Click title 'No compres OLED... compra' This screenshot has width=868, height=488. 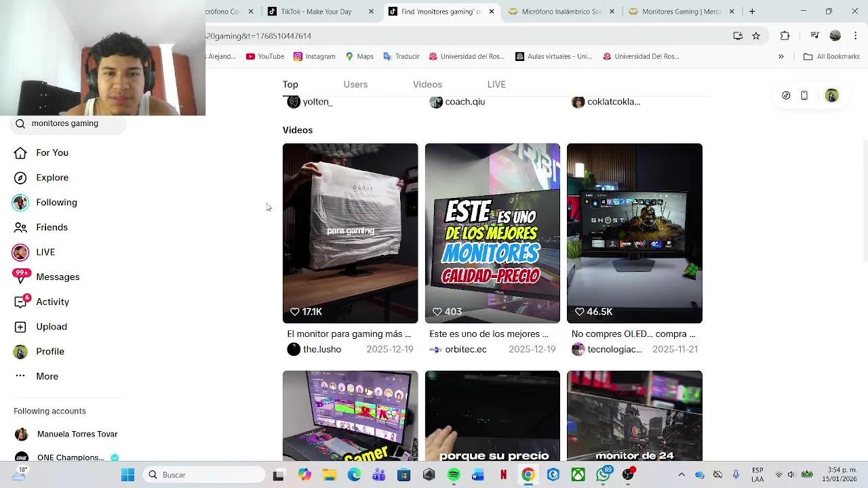tap(633, 334)
